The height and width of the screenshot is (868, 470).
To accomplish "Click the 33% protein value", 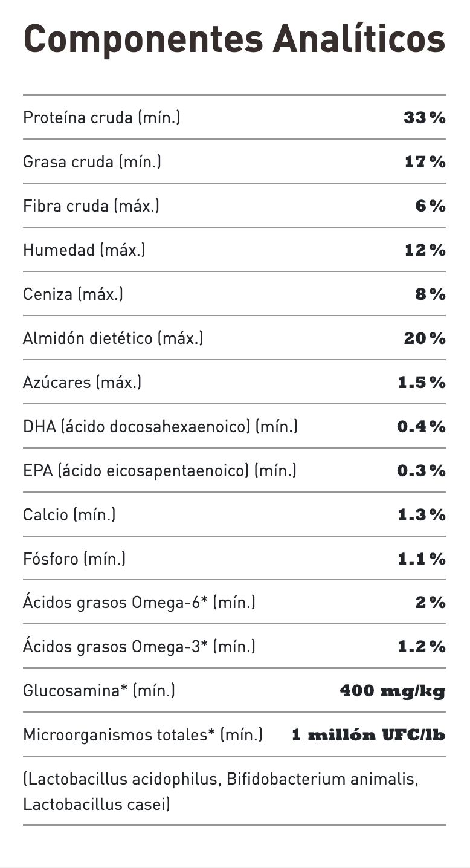I will click(425, 117).
